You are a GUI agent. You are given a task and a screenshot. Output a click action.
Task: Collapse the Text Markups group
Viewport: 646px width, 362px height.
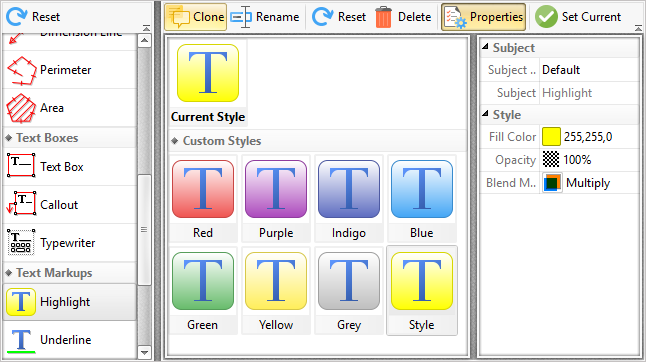click(x=9, y=273)
